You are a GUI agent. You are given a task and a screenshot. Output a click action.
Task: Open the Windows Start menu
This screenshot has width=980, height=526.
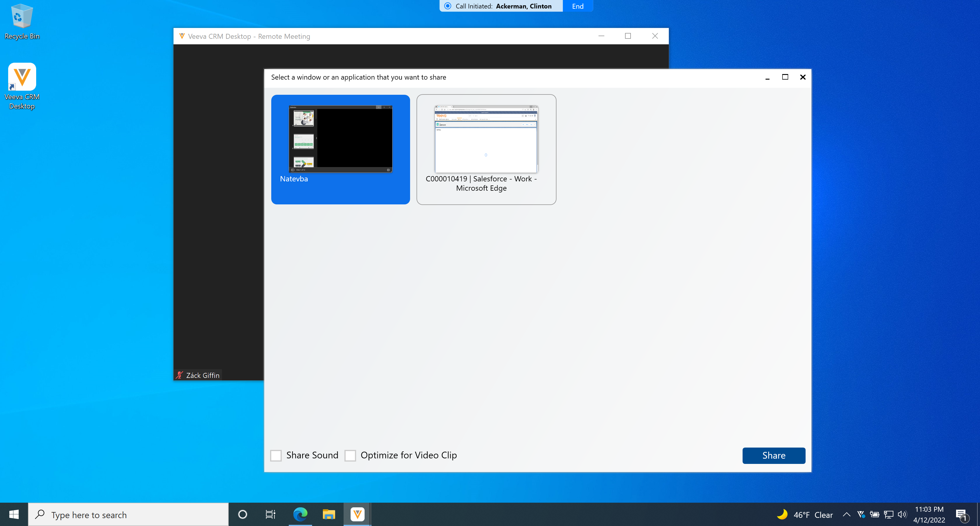tap(14, 514)
